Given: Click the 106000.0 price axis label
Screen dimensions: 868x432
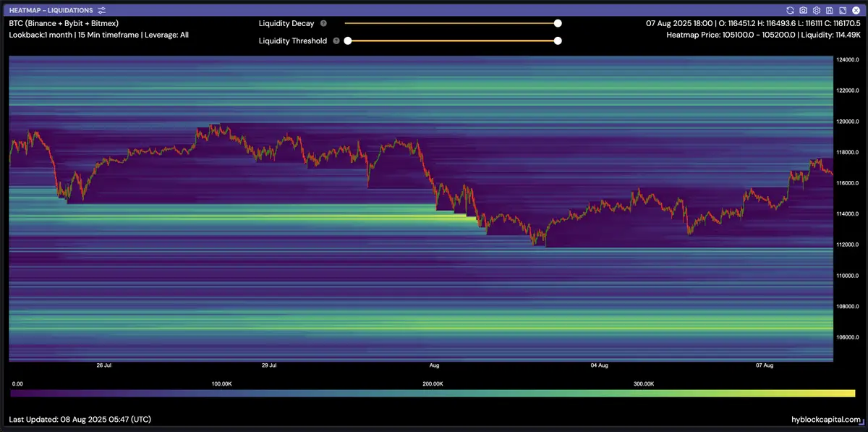Looking at the screenshot, I should (847, 337).
